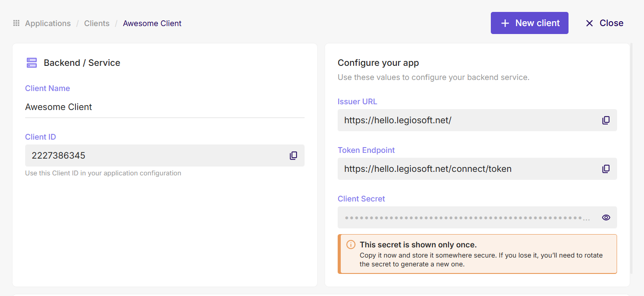The width and height of the screenshot is (644, 296).
Task: Copy the Client ID using its copy icon
Action: [x=293, y=156]
